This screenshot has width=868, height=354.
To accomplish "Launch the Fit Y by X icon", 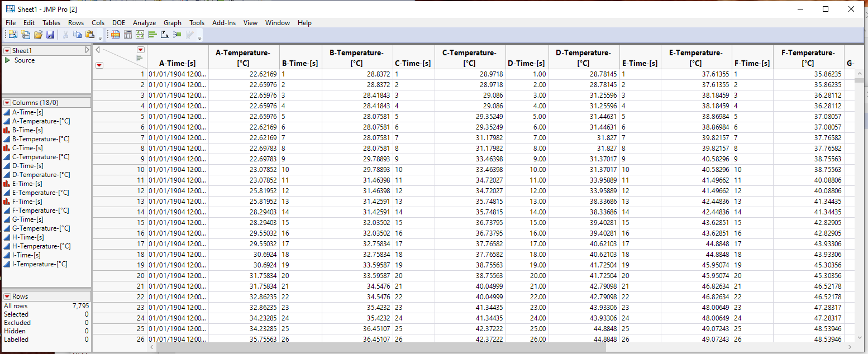I will [x=164, y=35].
